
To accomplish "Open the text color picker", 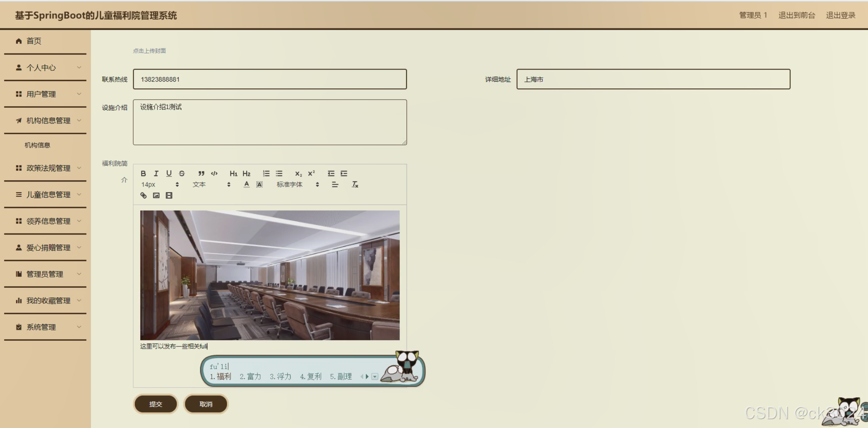I will click(x=247, y=185).
